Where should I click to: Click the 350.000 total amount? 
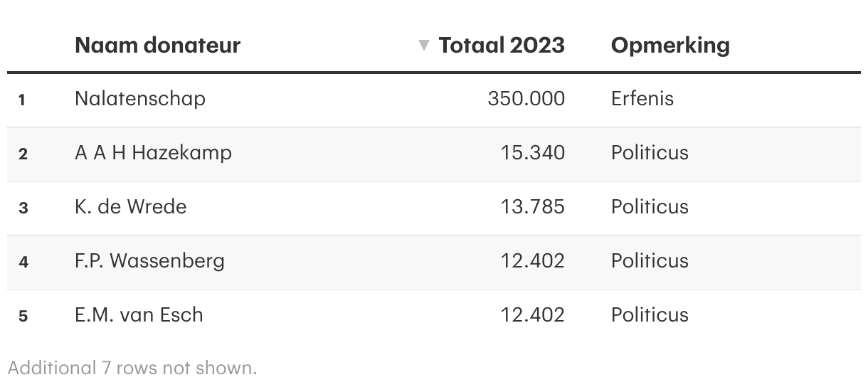pyautogui.click(x=526, y=99)
